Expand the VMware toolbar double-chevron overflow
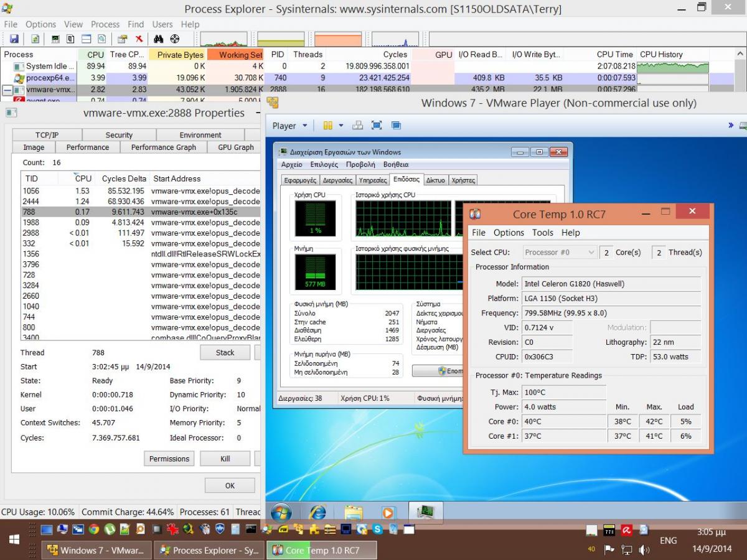Image resolution: width=747 pixels, height=560 pixels. (731, 125)
